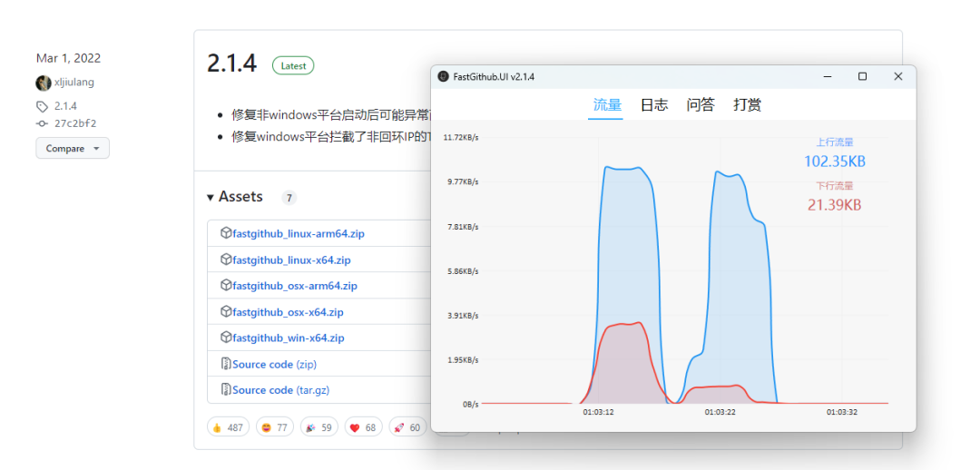Download fastgithub_linux-arm64.zip
Viewport: 980px width, 470px height.
299,234
